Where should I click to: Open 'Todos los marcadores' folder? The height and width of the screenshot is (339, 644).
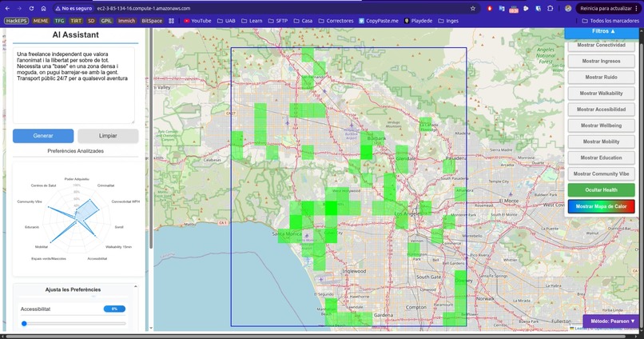610,21
